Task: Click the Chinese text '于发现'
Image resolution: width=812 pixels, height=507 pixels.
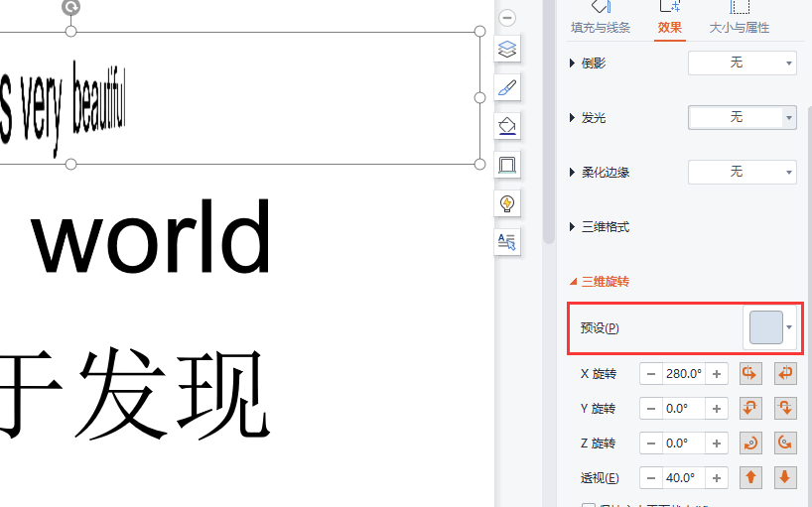Action: (134, 395)
